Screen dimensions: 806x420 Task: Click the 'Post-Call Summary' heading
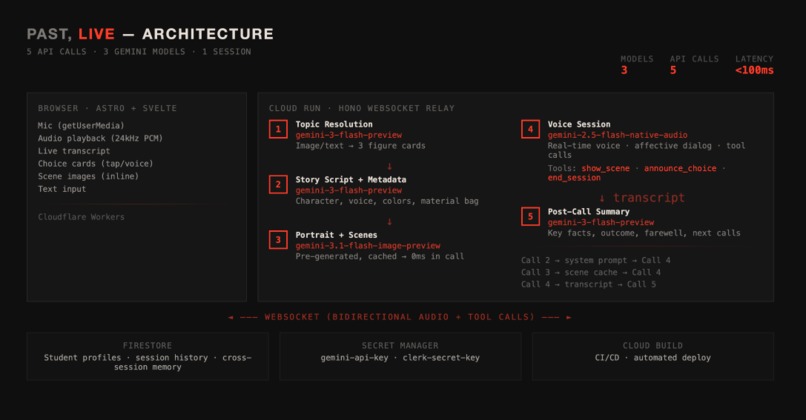[588, 211]
